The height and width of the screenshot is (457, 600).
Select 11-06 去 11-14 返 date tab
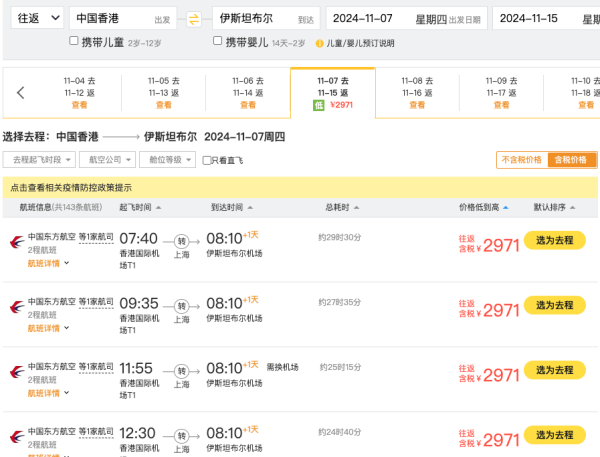pyautogui.click(x=248, y=93)
